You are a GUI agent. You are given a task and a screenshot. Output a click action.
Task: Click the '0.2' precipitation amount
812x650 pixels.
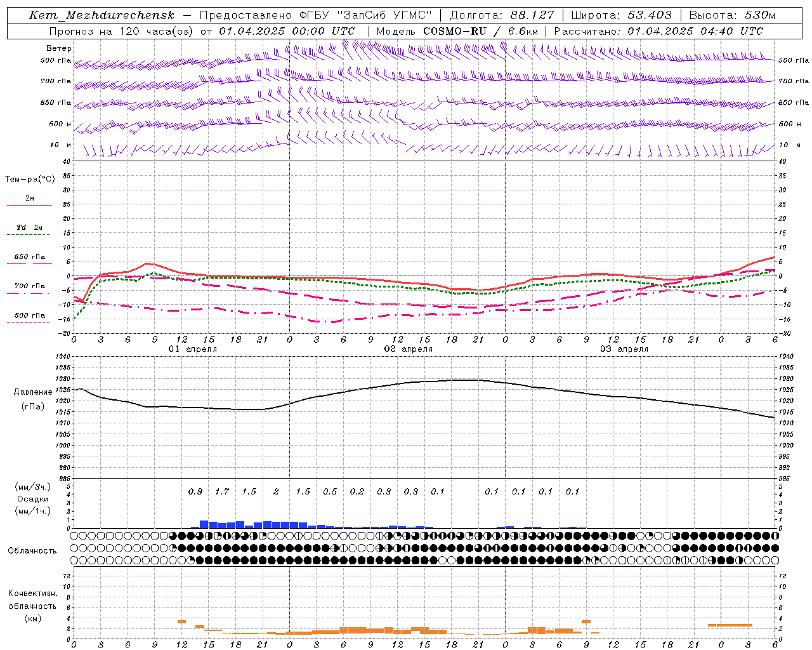click(357, 491)
